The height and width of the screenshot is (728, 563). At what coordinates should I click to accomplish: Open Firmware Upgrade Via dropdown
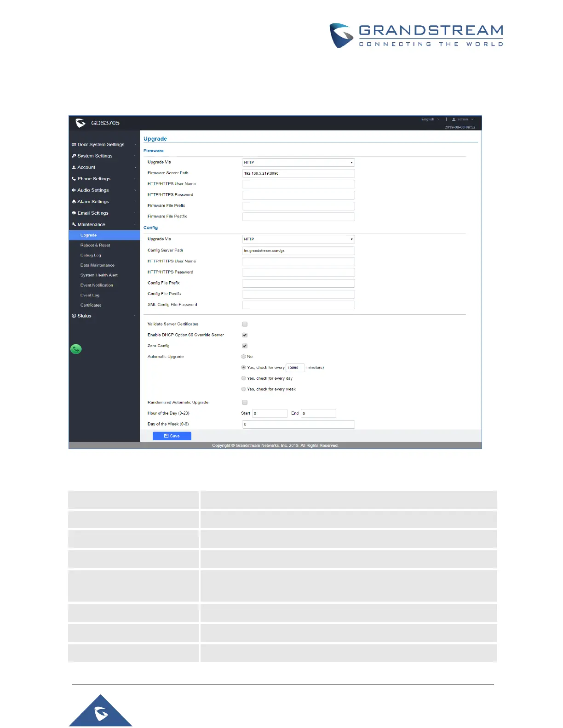(299, 162)
